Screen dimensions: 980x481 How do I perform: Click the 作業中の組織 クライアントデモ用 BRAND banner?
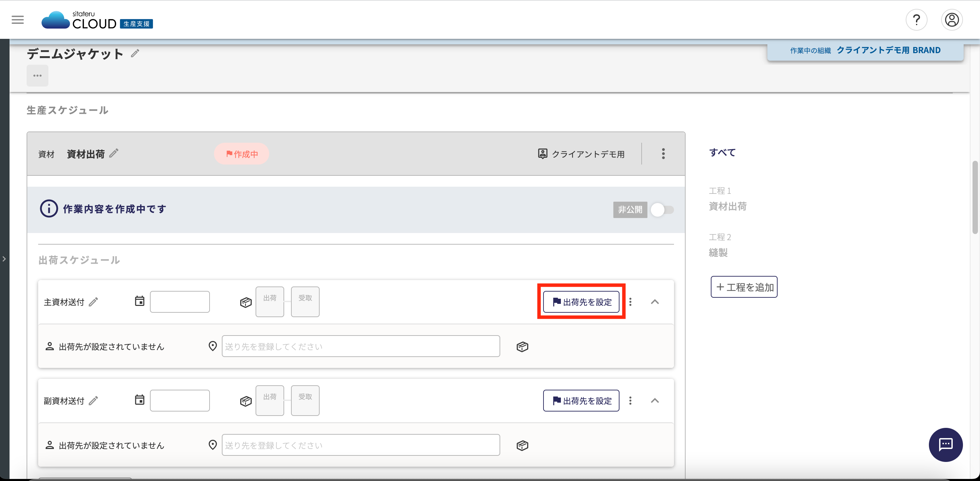865,50
